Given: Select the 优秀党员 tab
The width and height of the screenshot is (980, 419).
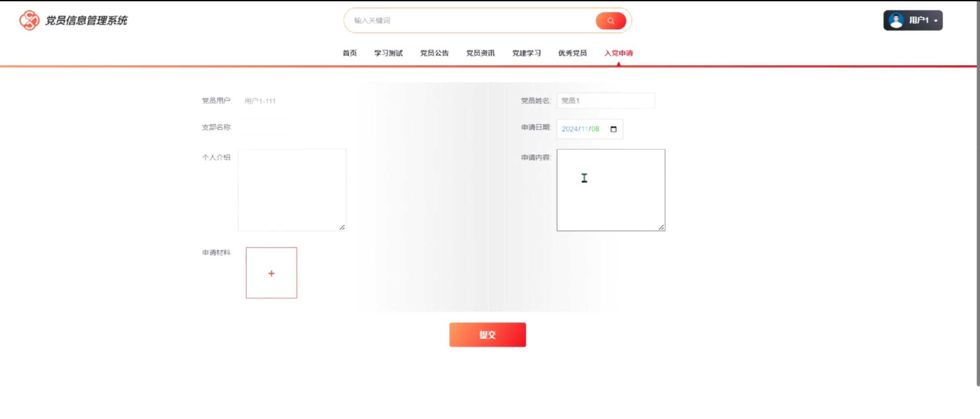Looking at the screenshot, I should point(572,53).
